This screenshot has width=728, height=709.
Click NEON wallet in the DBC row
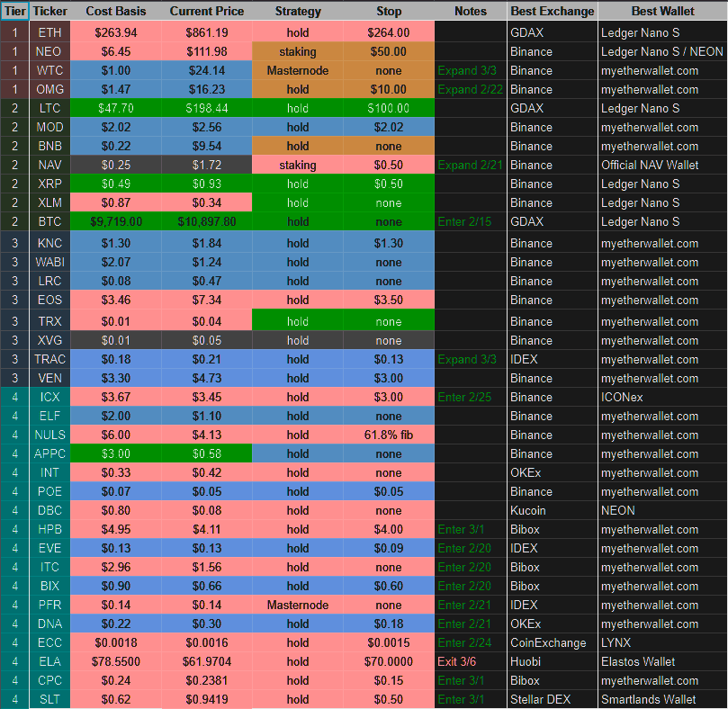pyautogui.click(x=663, y=511)
